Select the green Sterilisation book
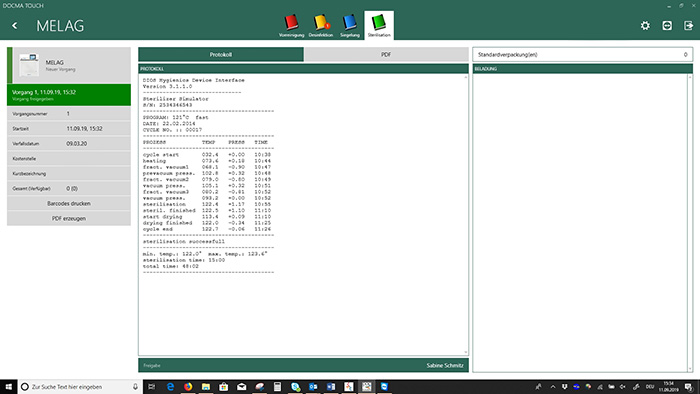700x394 pixels. tap(379, 25)
